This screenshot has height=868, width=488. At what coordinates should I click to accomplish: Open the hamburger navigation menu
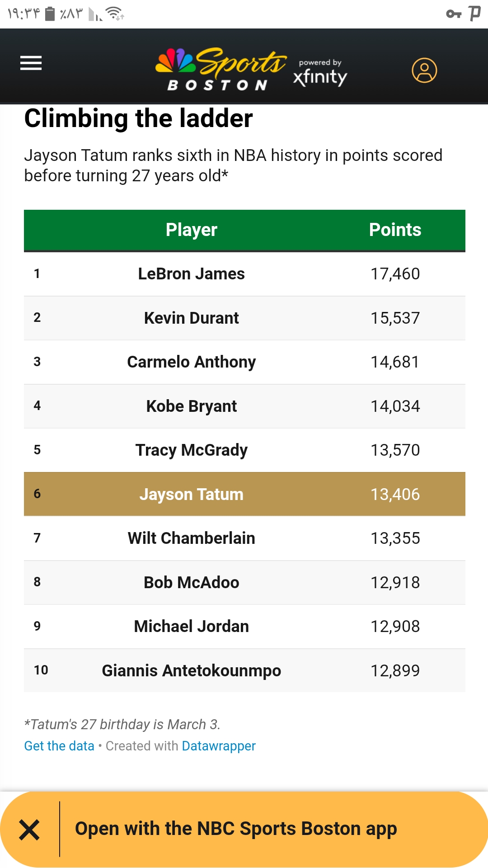tap(31, 63)
